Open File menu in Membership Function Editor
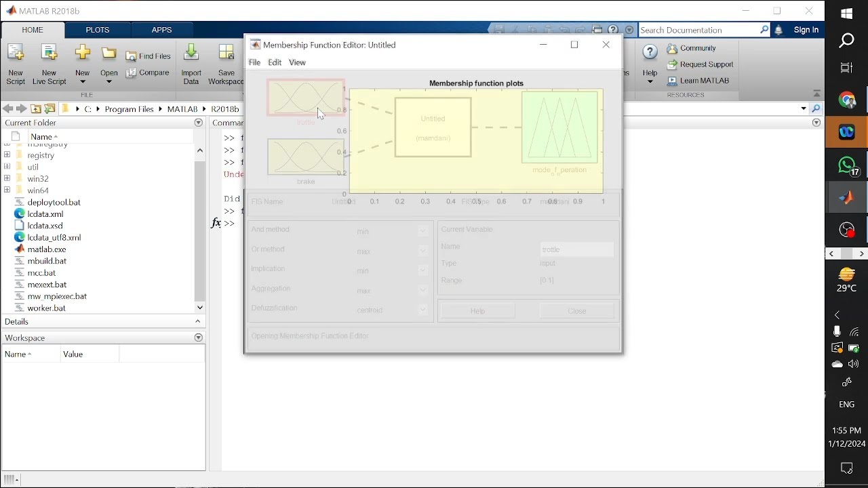Viewport: 868px width, 488px height. (x=255, y=62)
